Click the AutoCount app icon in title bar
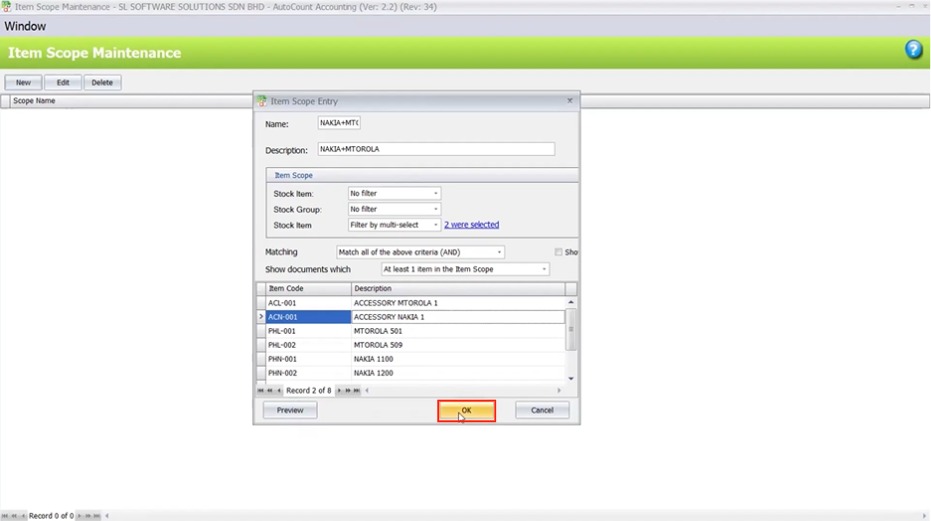931x521 pixels. tap(6, 7)
